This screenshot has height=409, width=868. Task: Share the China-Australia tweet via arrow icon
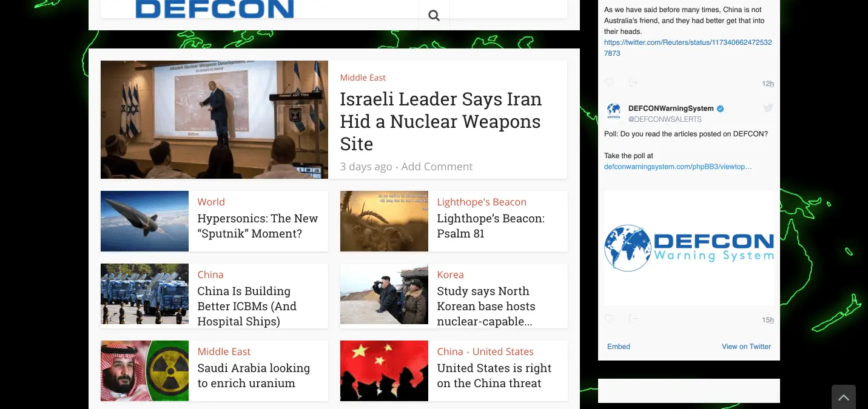tap(633, 82)
